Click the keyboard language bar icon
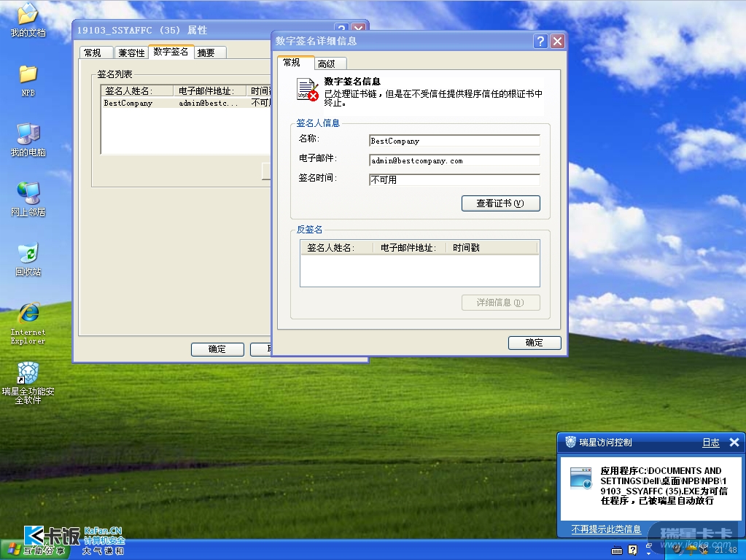Screen dimensions: 746x560 [617, 551]
